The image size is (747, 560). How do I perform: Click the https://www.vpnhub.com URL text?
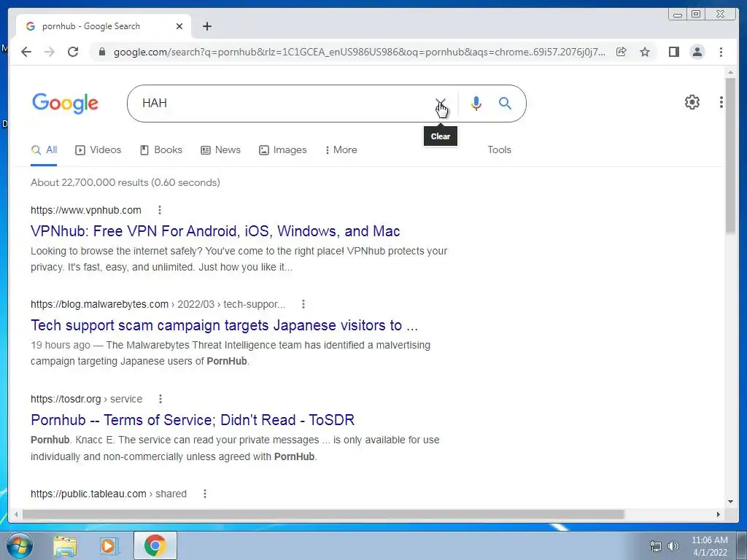point(86,210)
